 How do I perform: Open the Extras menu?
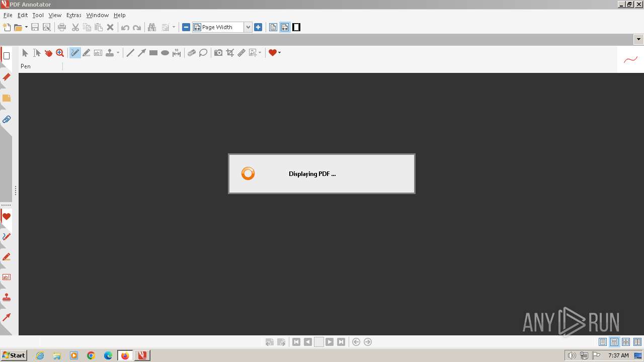click(x=74, y=15)
